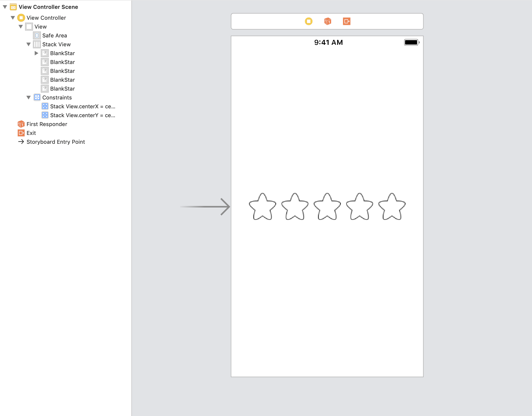Select the Stack View.centerX constraint

[82, 106]
